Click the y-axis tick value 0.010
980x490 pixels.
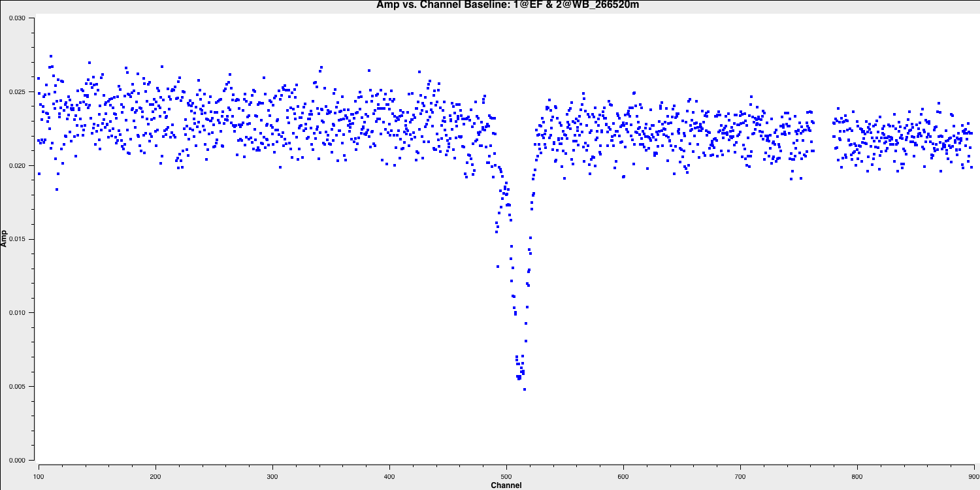[16, 312]
